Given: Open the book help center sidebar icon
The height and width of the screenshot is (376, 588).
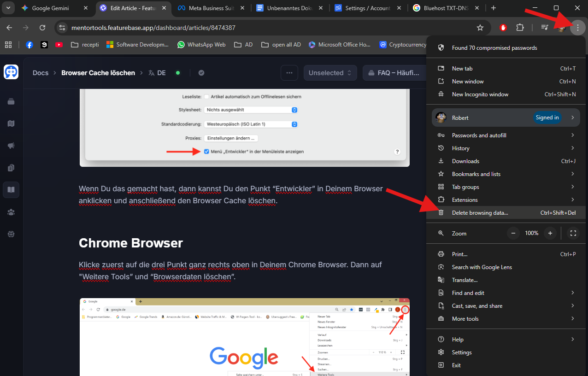Looking at the screenshot, I should 11,189.
